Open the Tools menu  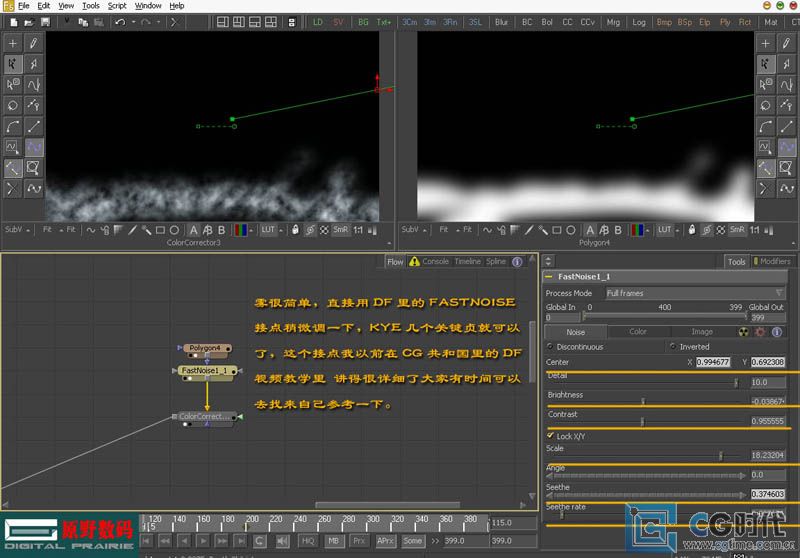(91, 6)
